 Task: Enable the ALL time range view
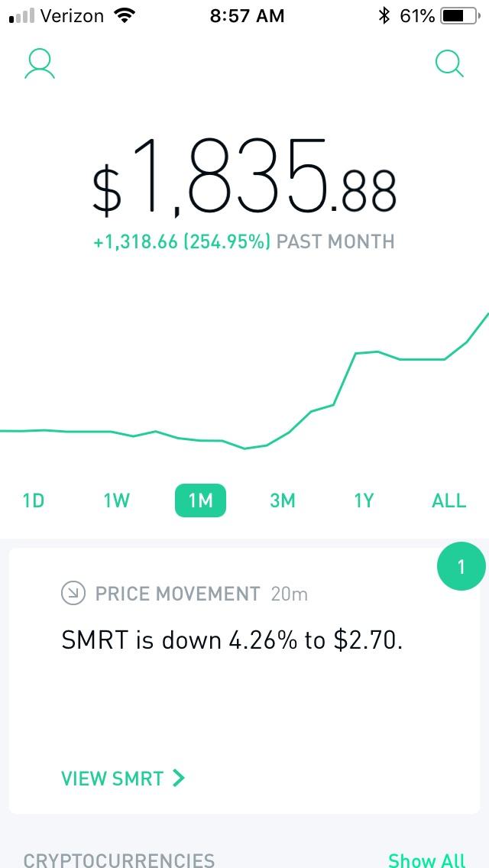click(449, 500)
